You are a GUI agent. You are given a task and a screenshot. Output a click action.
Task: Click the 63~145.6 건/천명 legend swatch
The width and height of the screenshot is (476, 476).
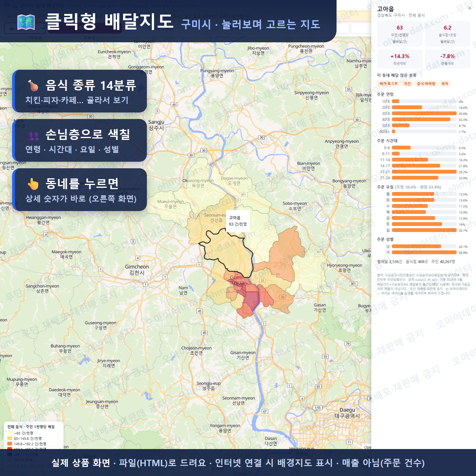pos(10,438)
